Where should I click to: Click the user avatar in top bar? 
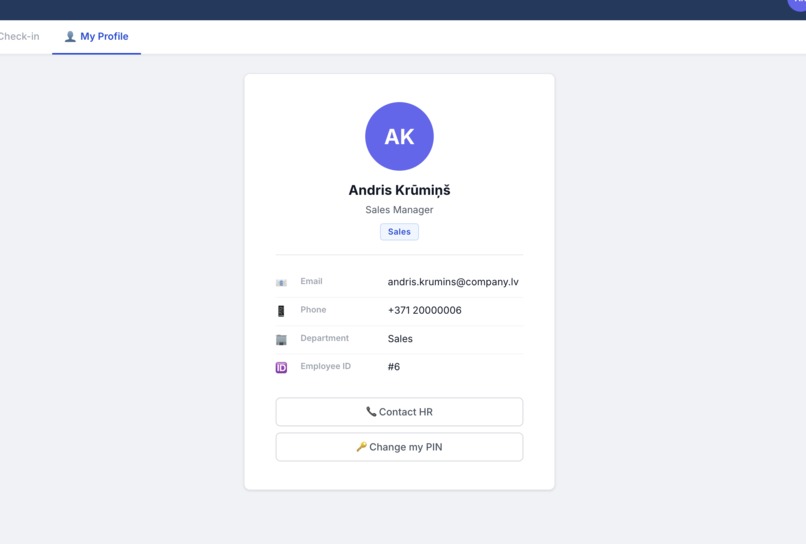point(798,4)
